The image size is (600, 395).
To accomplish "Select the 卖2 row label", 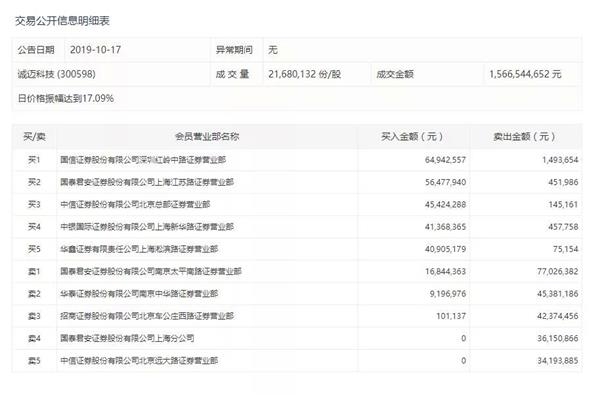I will pos(34,294).
